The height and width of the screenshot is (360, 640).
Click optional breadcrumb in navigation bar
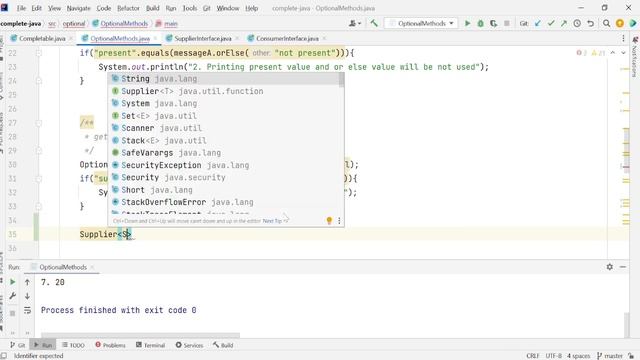[74, 24]
